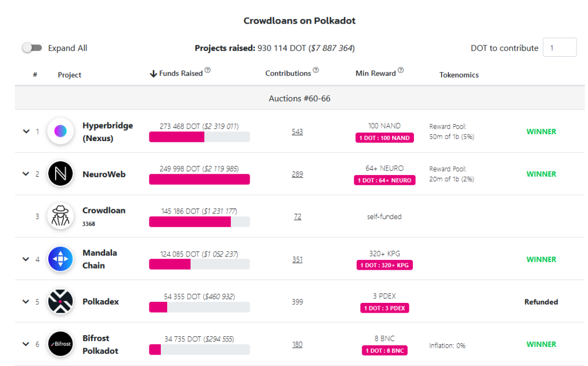Viewport: 588px width, 366px height.
Task: Click the Hyperbridge (Nexus) project logo
Action: 60,131
